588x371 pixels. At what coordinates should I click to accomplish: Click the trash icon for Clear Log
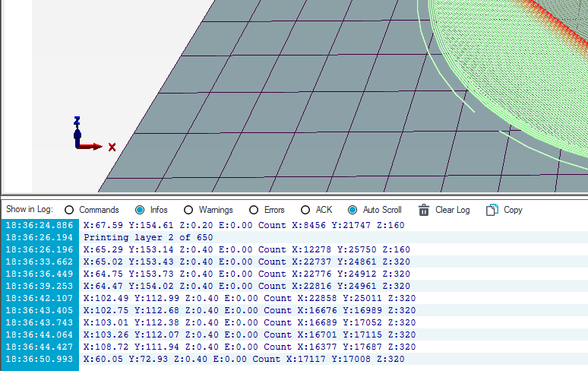pyautogui.click(x=424, y=210)
